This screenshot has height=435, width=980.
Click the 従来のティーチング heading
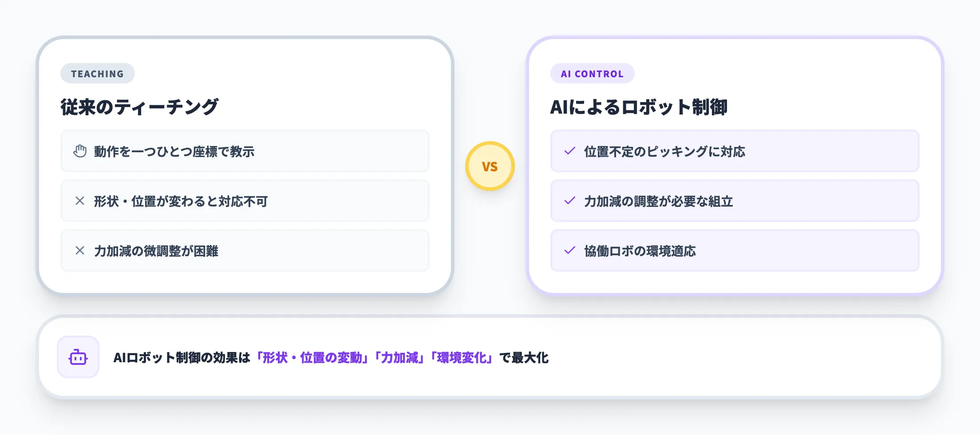tap(139, 107)
